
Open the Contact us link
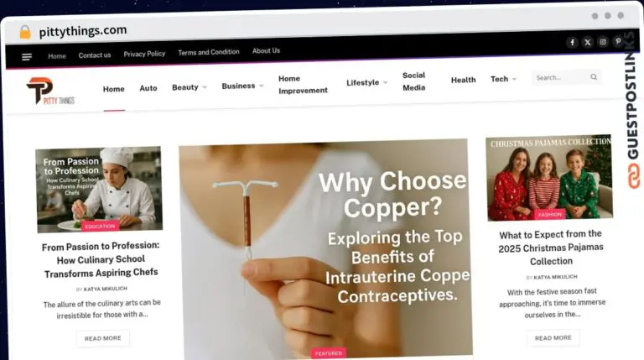point(95,55)
